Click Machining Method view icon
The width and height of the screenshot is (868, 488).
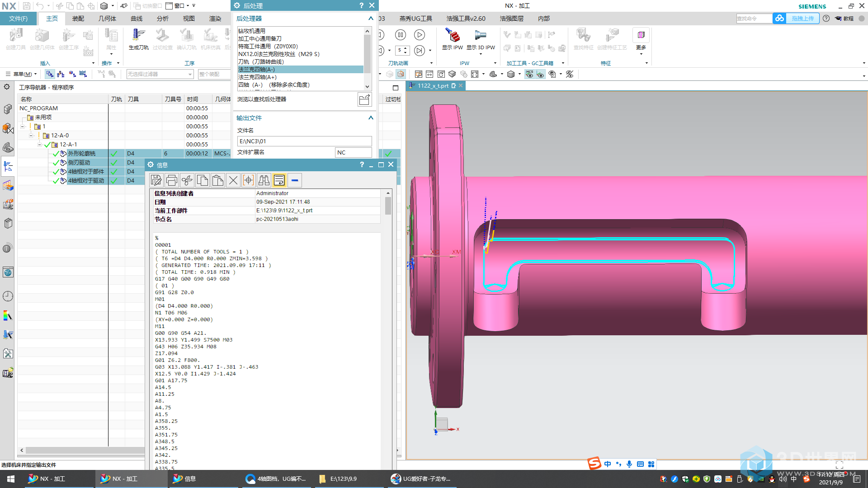(x=83, y=74)
